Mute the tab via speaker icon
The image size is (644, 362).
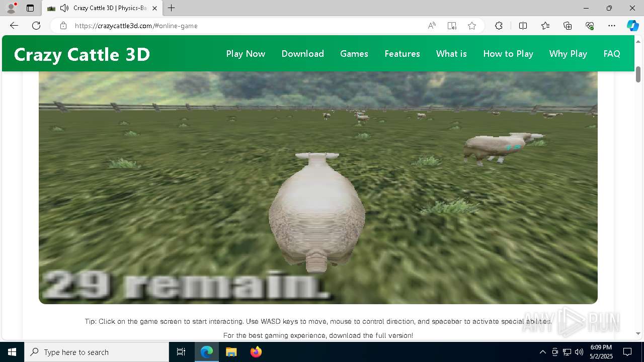click(x=64, y=8)
